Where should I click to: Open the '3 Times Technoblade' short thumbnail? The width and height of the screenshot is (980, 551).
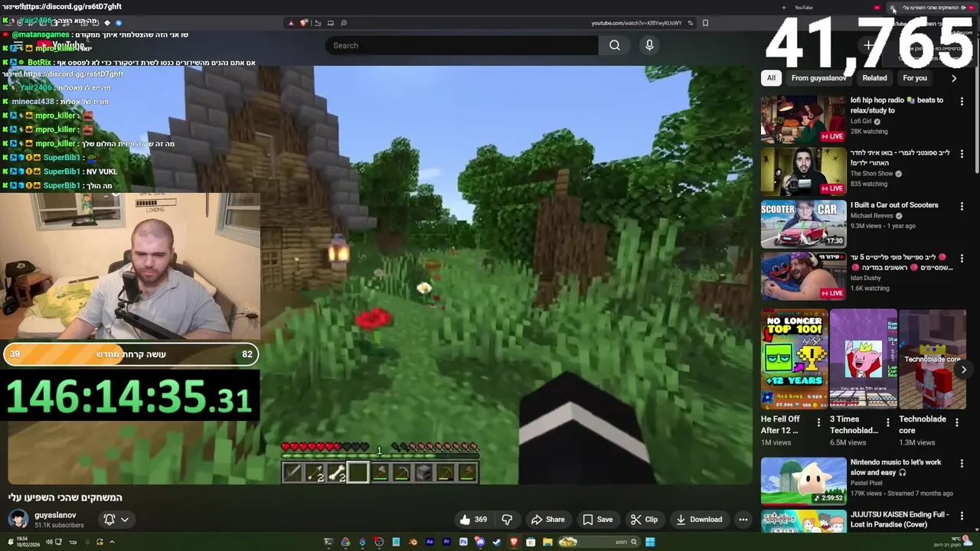[x=863, y=359]
